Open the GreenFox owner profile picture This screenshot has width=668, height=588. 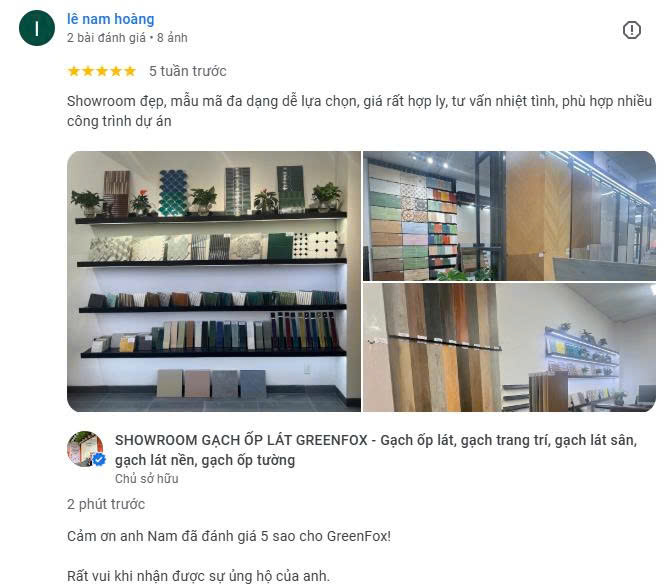tap(85, 449)
